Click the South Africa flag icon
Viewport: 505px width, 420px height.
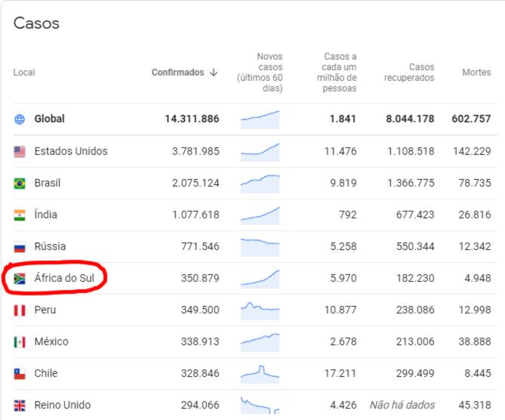(x=20, y=278)
